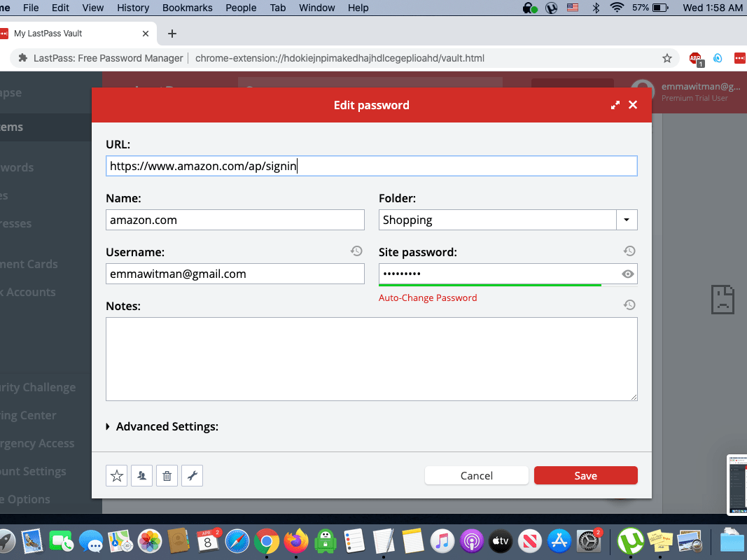Viewport: 747px width, 560px height.
Task: Click inside the URL input field
Action: pyautogui.click(x=371, y=165)
